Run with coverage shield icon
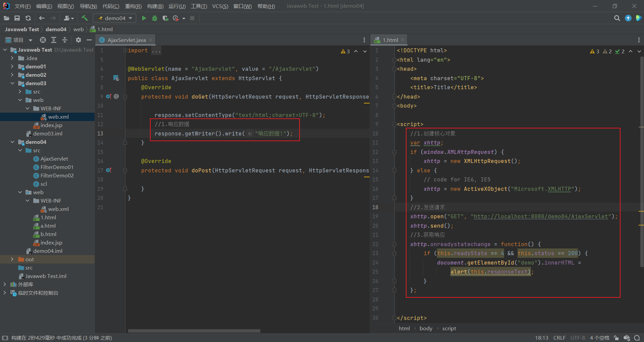This screenshot has width=644, height=342. [165, 18]
